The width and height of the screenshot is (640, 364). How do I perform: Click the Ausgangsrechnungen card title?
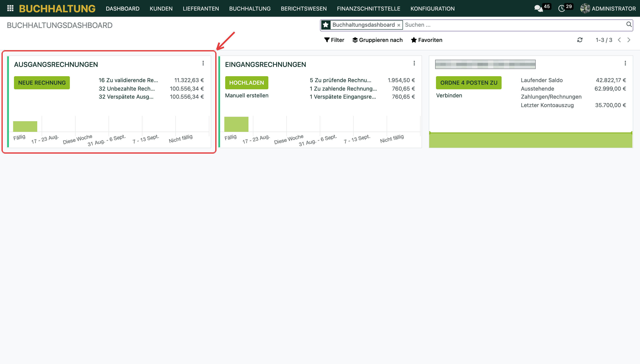(x=56, y=65)
